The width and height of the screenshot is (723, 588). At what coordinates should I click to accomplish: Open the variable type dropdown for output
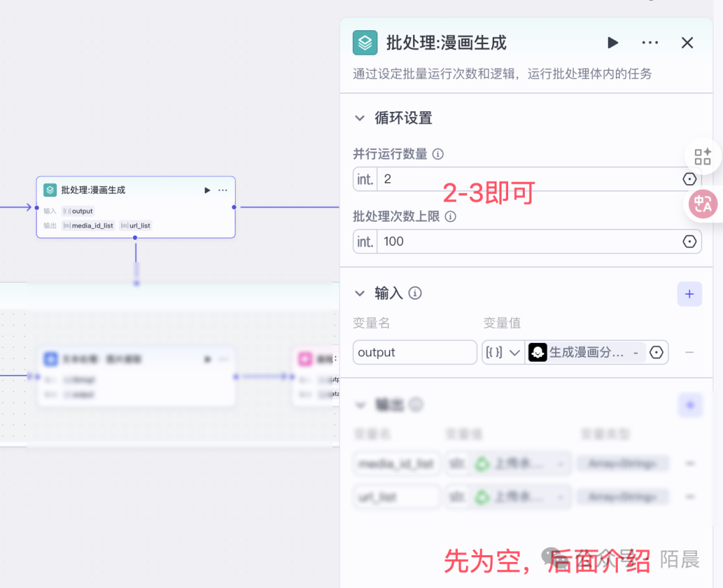pyautogui.click(x=502, y=352)
